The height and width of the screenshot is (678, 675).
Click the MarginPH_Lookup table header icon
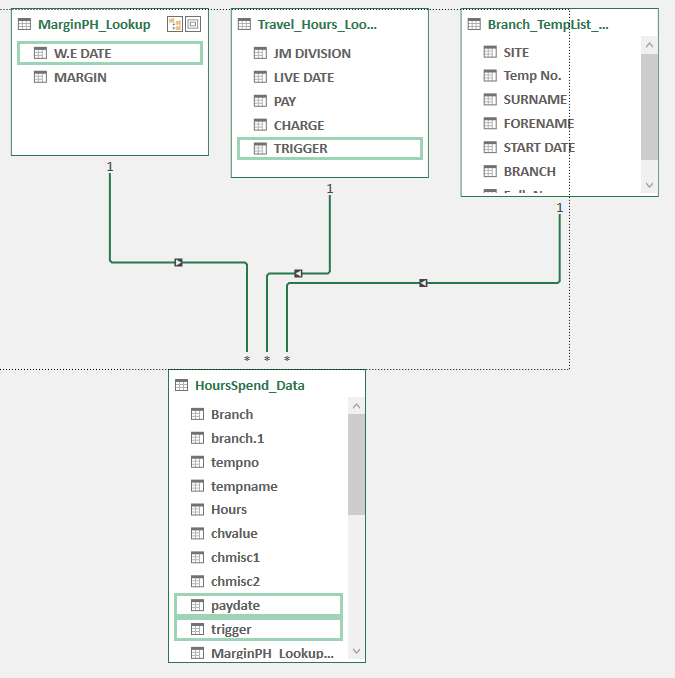click(25, 24)
